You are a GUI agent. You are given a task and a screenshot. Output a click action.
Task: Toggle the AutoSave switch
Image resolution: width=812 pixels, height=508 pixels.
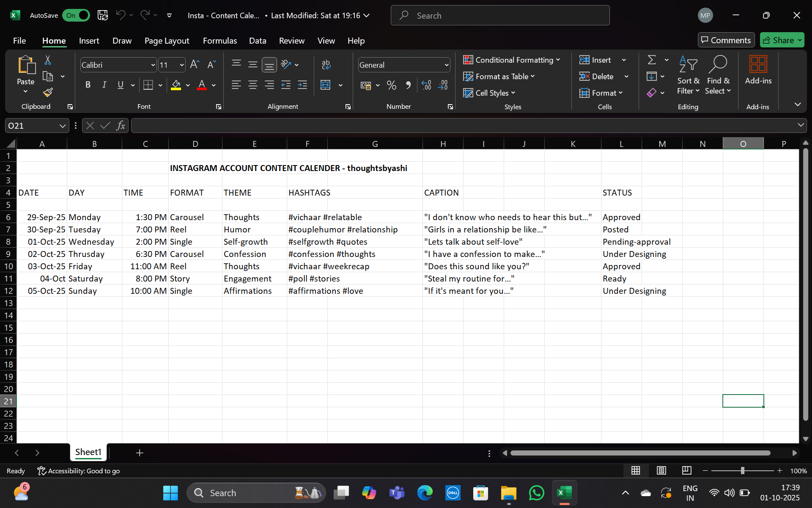[x=77, y=15]
